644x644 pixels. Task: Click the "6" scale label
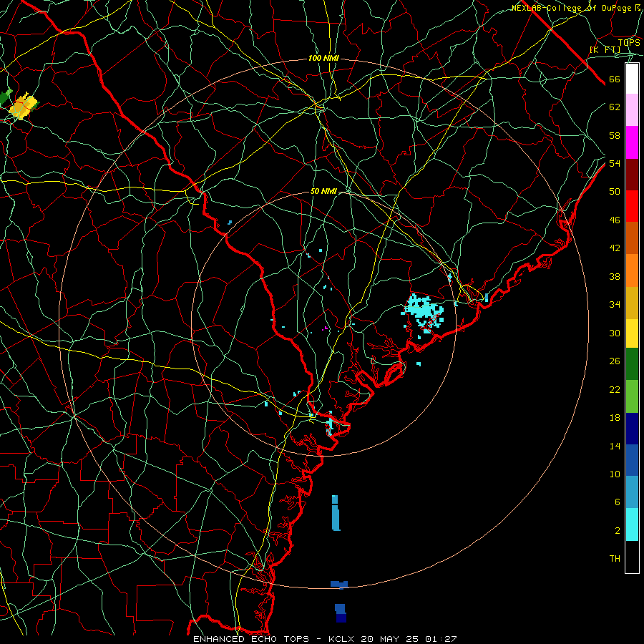click(618, 503)
